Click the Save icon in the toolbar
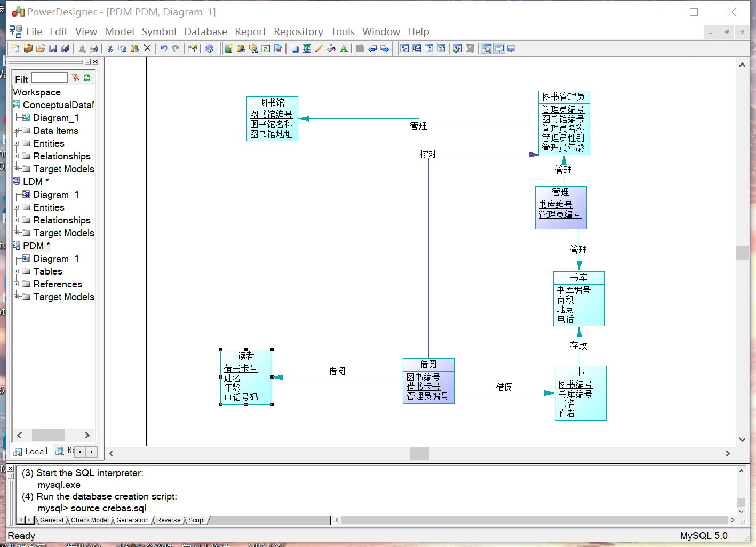756x547 pixels. click(x=53, y=49)
